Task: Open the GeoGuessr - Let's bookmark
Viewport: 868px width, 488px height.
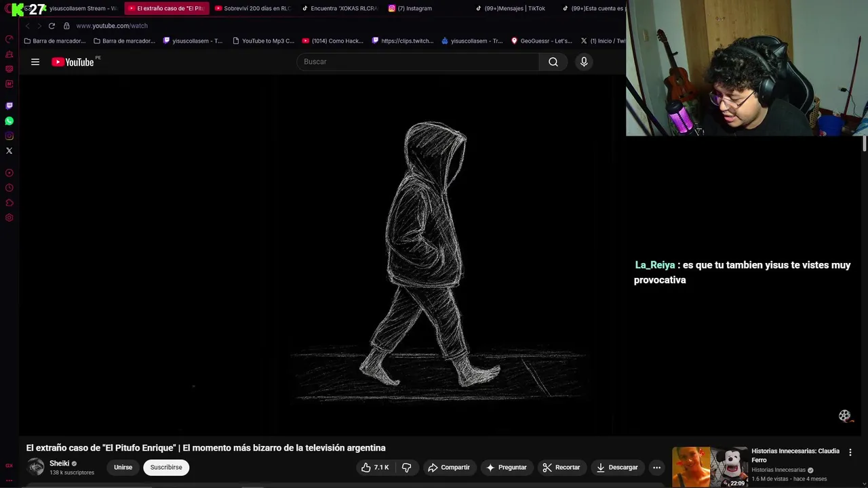Action: [x=542, y=41]
